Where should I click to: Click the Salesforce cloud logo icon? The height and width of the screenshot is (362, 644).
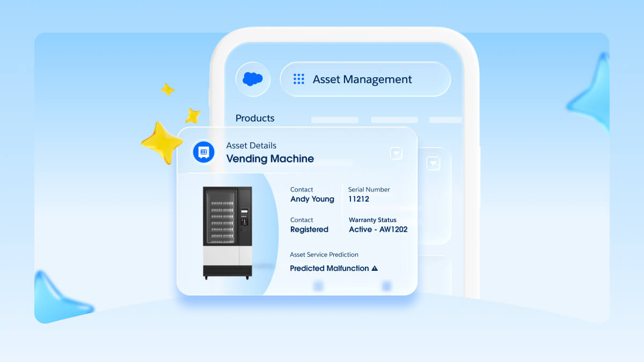(253, 79)
